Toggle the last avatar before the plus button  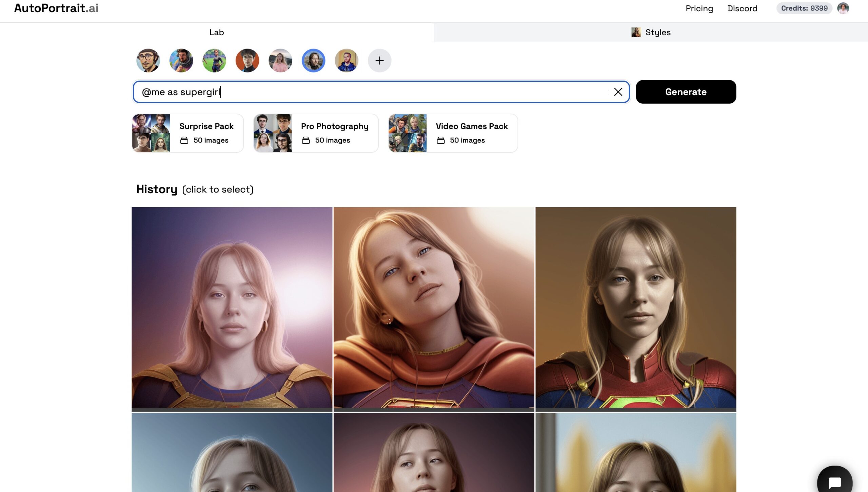pos(346,60)
